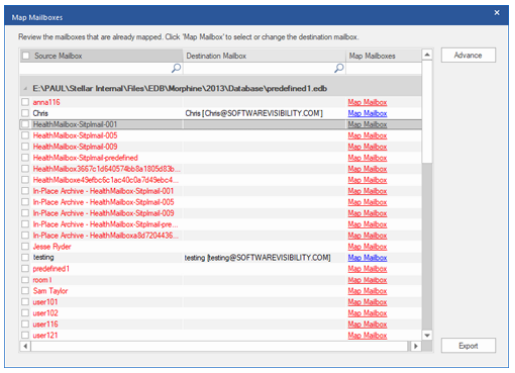
Task: Click the vertical scrollbar up arrow
Action: coord(427,54)
